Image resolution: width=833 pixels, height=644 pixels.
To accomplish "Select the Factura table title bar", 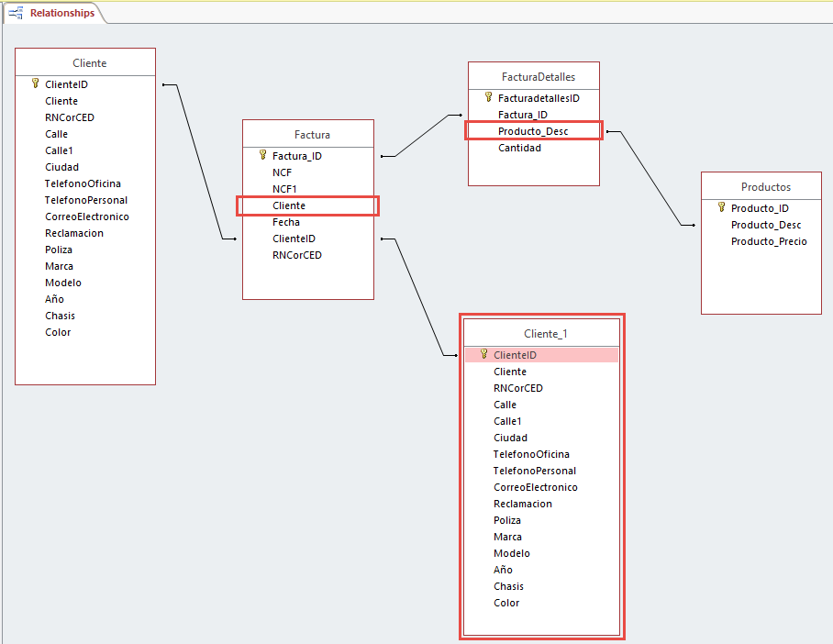I will click(x=308, y=135).
